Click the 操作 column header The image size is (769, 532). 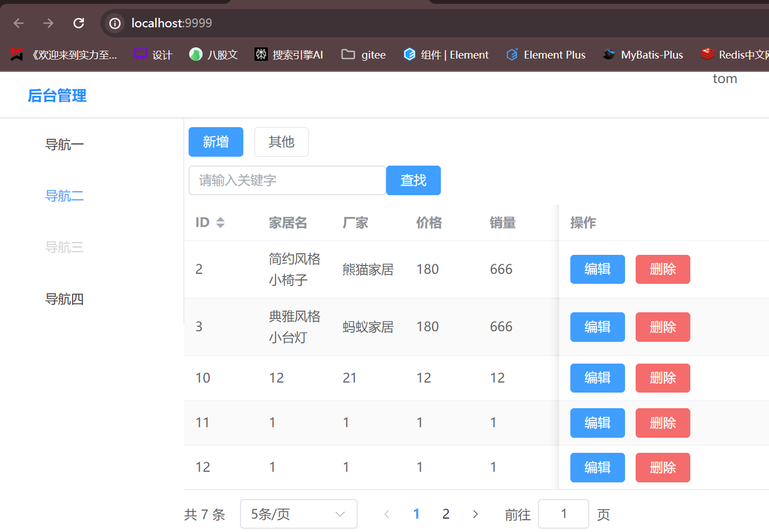tap(583, 223)
